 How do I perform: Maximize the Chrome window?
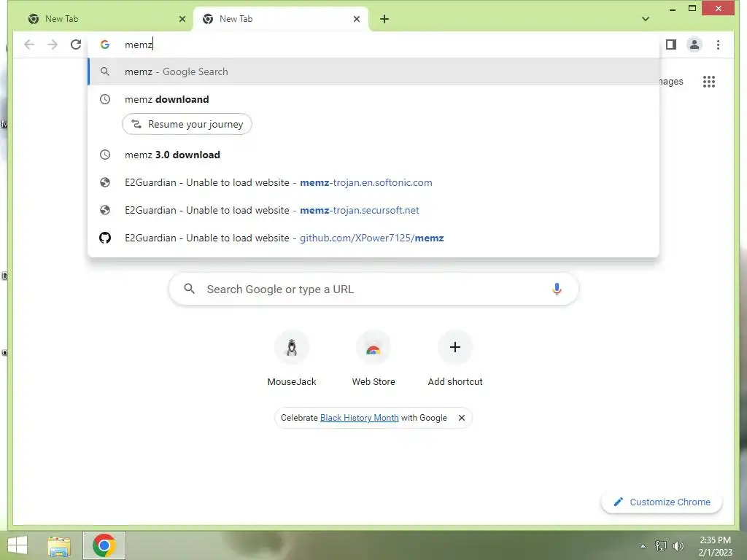[692, 9]
